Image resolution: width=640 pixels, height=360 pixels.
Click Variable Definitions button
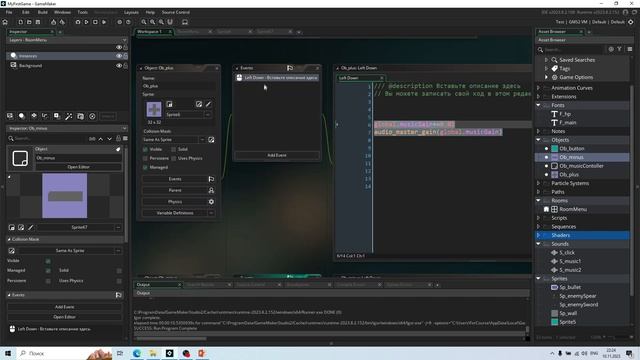tap(175, 213)
